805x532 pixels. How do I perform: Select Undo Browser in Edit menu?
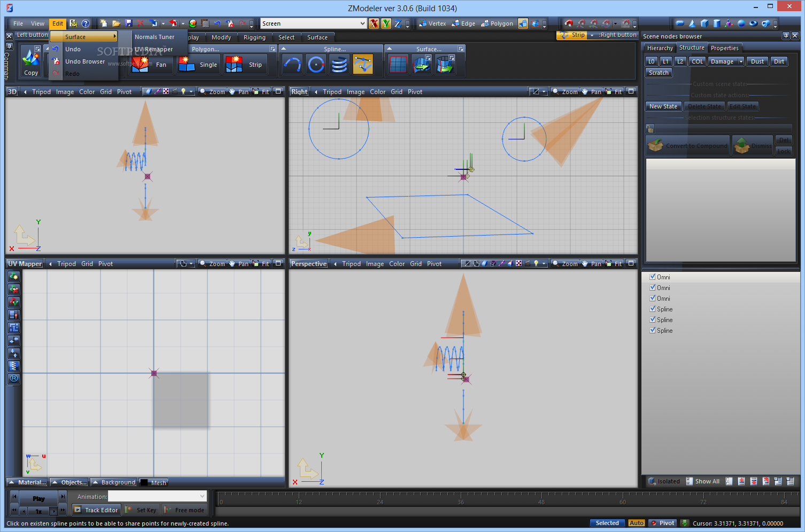84,61
